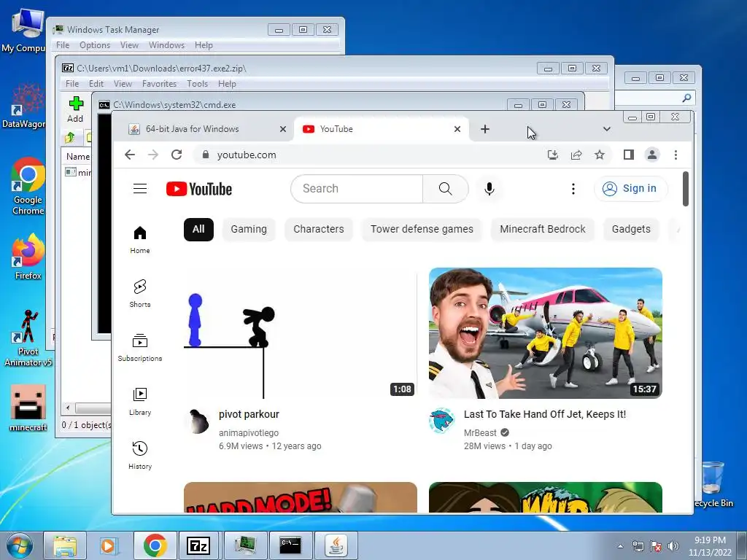Click the 7-Zip taskbar button

(198, 545)
